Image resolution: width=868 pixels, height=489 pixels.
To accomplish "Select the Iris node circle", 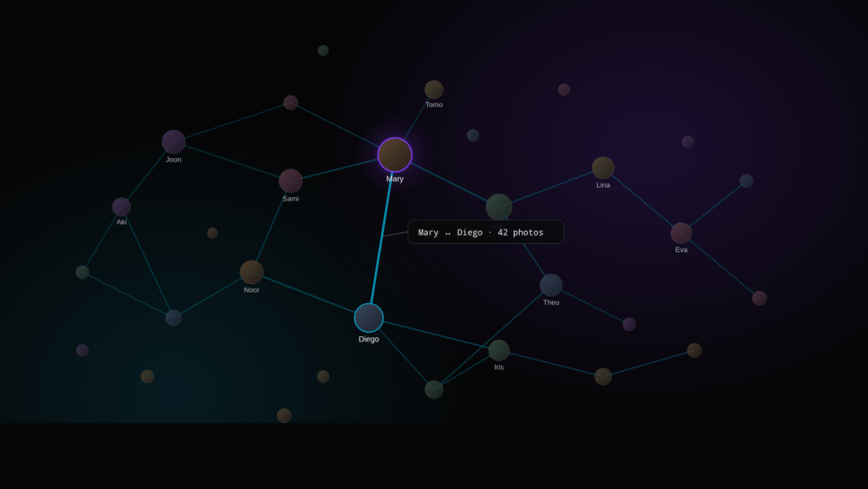I will point(499,351).
